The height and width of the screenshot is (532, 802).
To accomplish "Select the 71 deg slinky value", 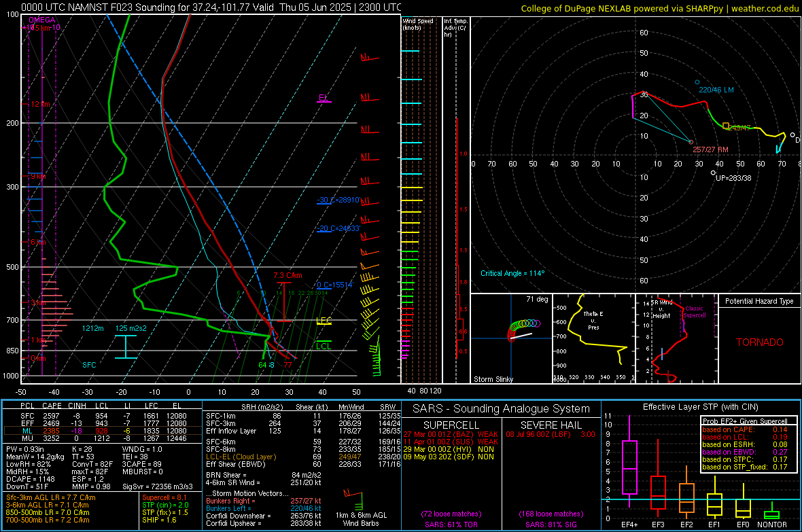I will tap(537, 299).
